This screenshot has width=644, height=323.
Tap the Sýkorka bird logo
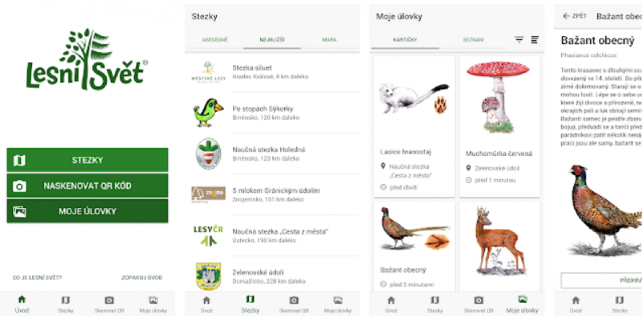208,113
